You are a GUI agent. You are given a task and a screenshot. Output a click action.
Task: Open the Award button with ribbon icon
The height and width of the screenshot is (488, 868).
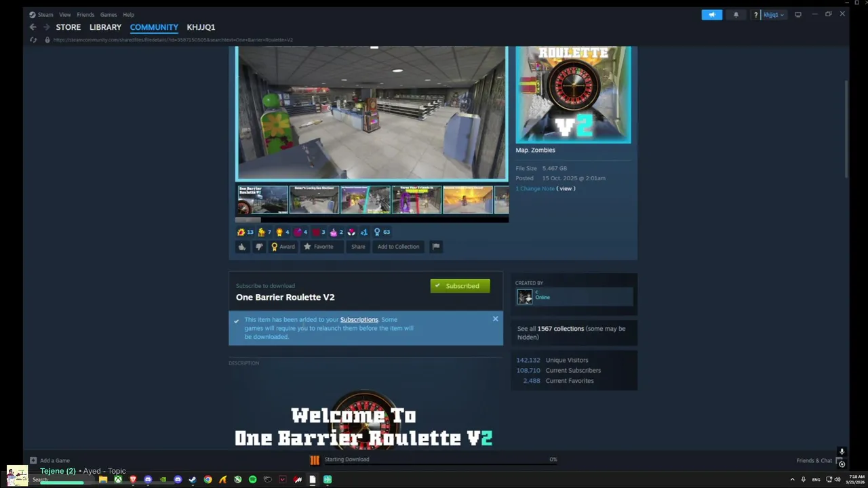tap(283, 247)
